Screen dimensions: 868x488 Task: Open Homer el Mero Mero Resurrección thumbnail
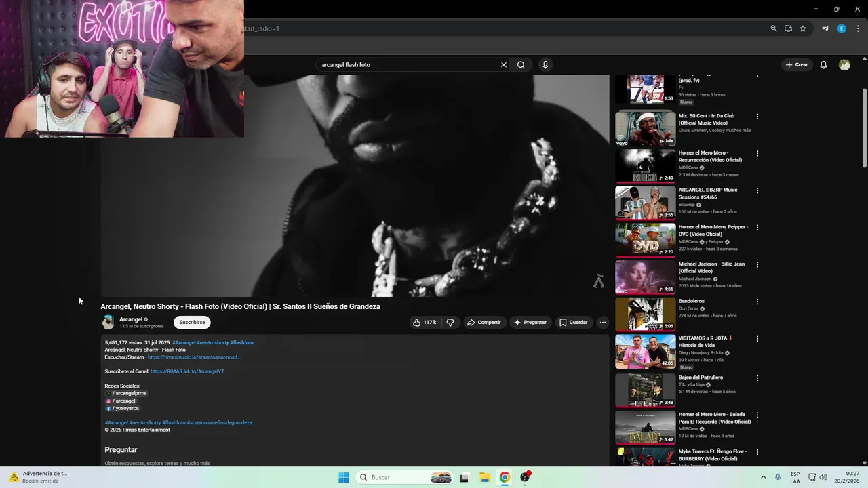(x=646, y=166)
